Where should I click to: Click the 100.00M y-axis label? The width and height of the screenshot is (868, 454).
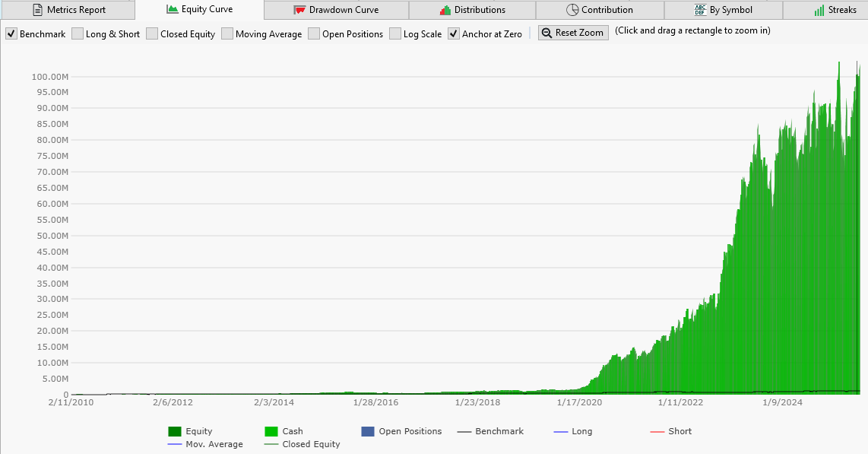pos(50,76)
